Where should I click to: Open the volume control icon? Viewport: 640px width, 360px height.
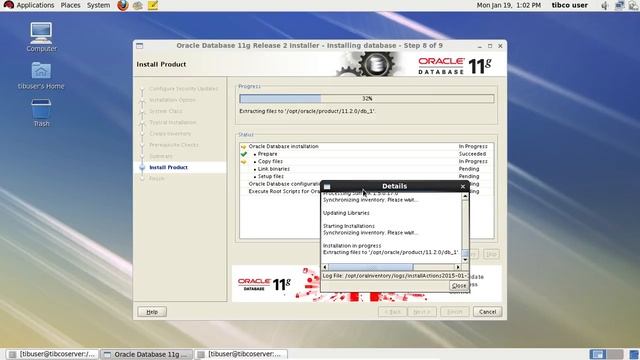[x=605, y=5]
